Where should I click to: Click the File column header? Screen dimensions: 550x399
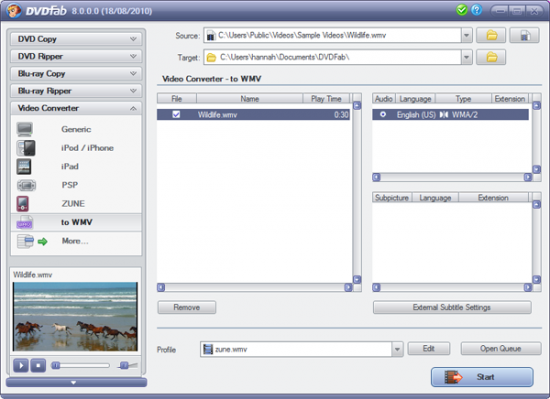pyautogui.click(x=177, y=99)
